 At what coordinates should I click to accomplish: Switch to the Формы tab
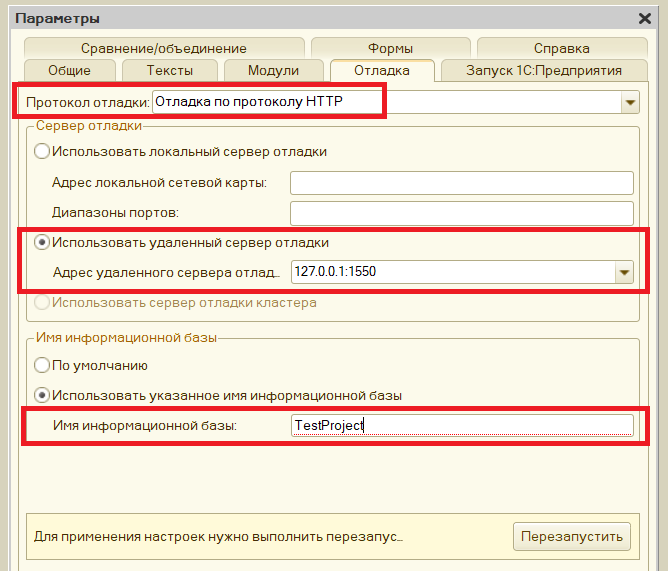coord(389,48)
